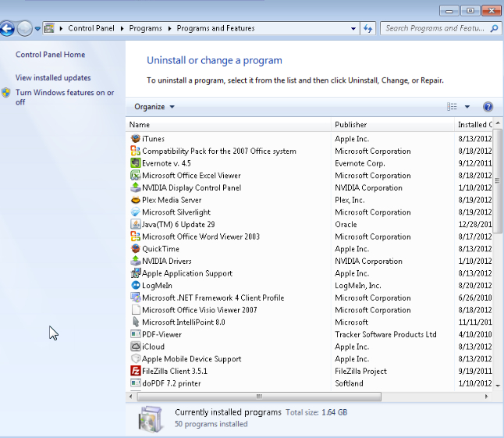Click the horizontal scrollbar thumb
The width and height of the screenshot is (504, 438).
pyautogui.click(x=259, y=397)
